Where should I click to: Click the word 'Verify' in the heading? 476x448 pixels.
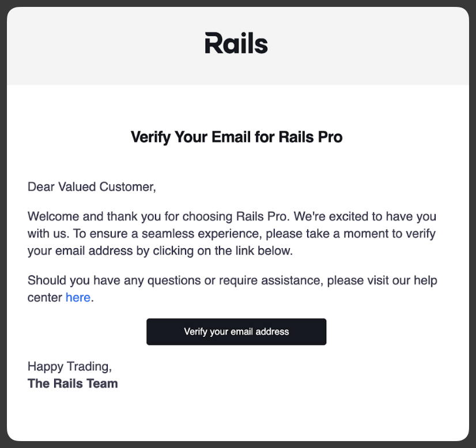[x=151, y=138]
